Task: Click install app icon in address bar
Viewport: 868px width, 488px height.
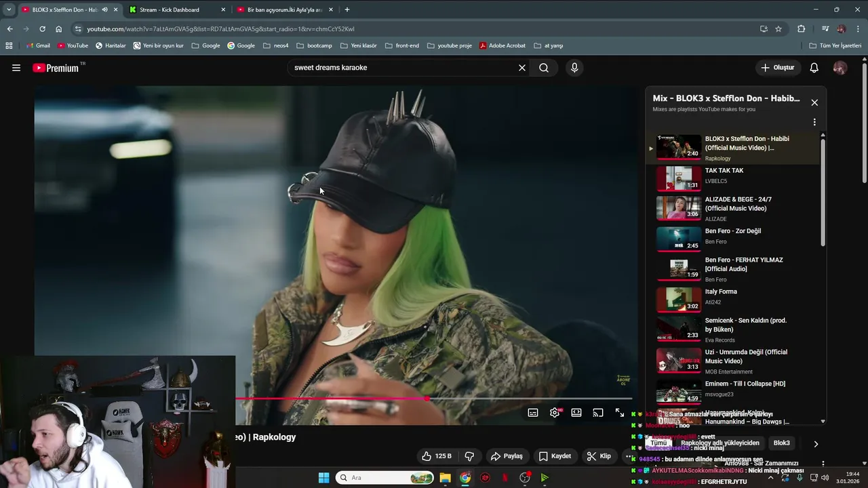Action: click(x=764, y=29)
